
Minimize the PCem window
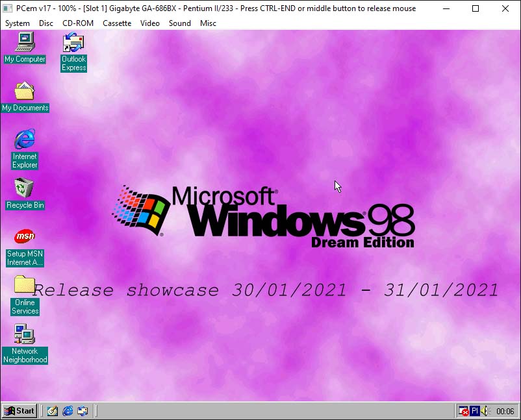tap(446, 8)
